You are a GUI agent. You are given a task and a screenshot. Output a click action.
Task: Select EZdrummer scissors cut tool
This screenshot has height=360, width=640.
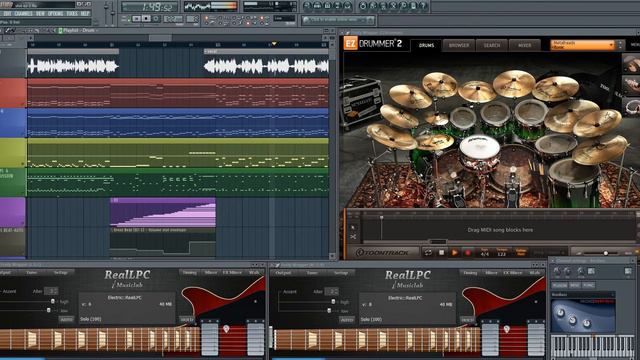[x=353, y=237]
